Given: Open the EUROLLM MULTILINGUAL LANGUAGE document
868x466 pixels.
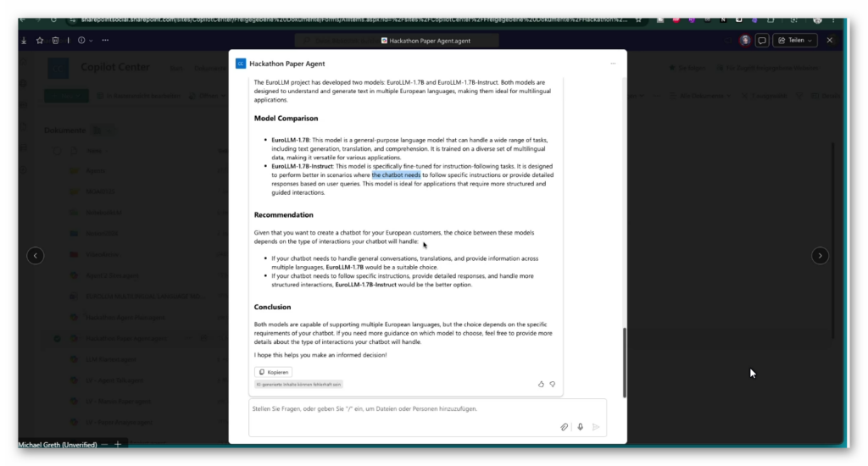Looking at the screenshot, I should [145, 297].
